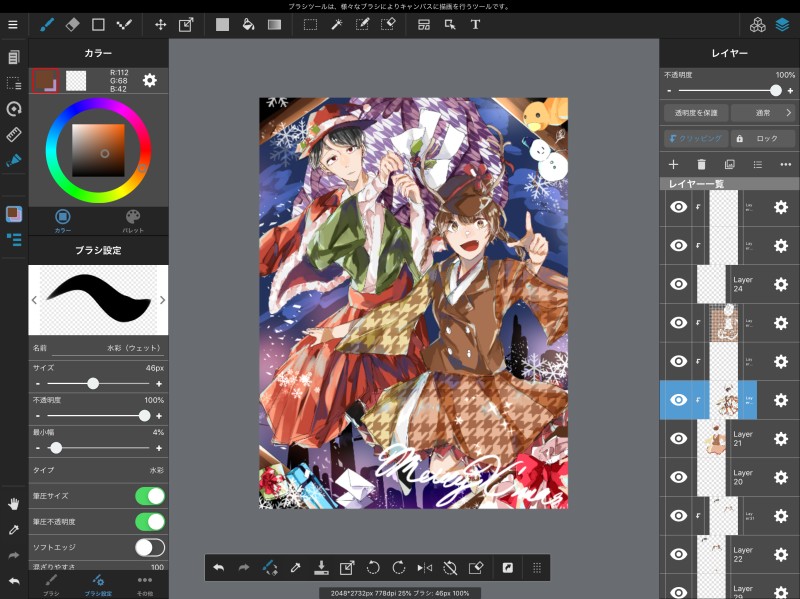Select the Move tool
800x599 pixels.
pos(160,24)
